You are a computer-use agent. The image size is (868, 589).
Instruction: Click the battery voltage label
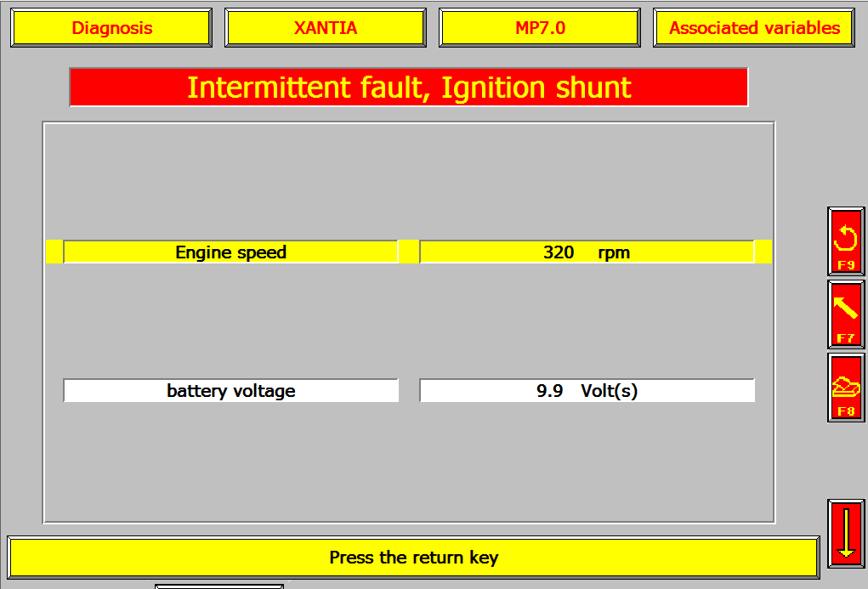[x=231, y=391]
